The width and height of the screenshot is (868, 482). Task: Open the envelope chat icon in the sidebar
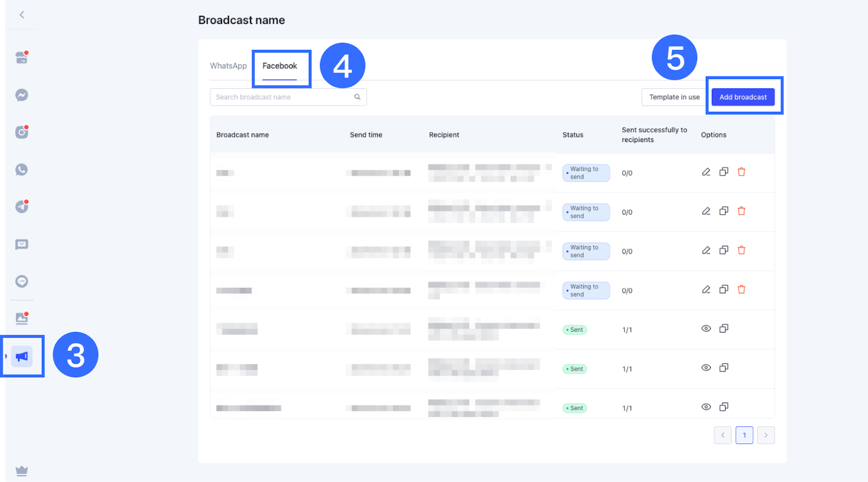click(22, 245)
